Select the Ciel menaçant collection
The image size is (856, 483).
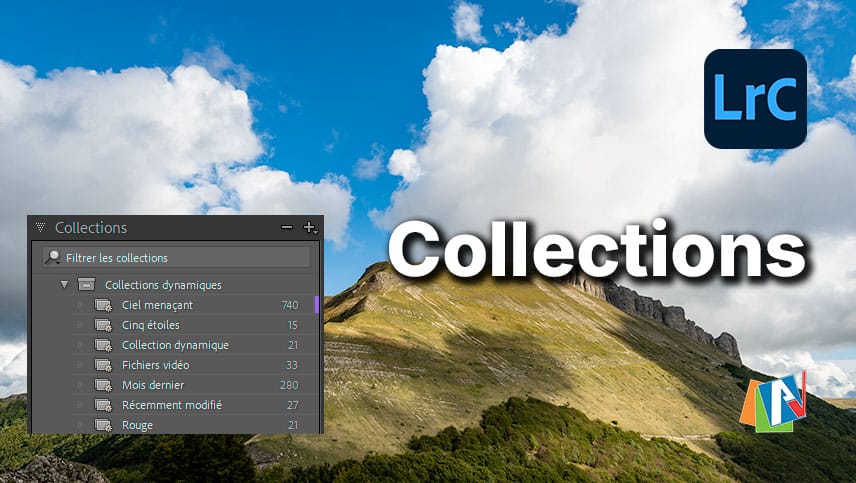[x=157, y=305]
